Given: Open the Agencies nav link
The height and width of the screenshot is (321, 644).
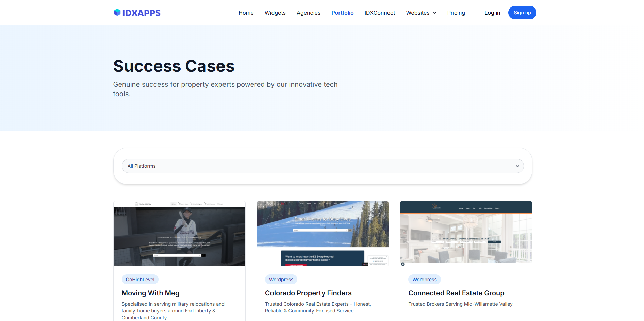Looking at the screenshot, I should coord(309,13).
